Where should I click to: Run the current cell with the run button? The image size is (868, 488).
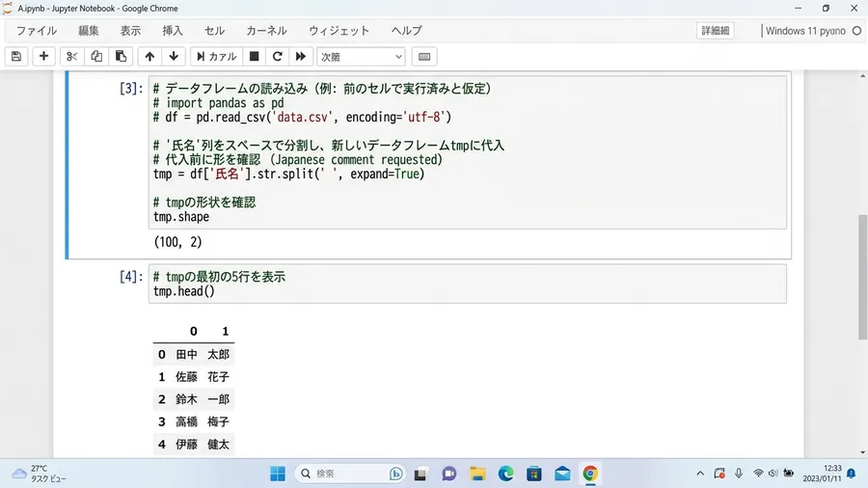pos(216,57)
